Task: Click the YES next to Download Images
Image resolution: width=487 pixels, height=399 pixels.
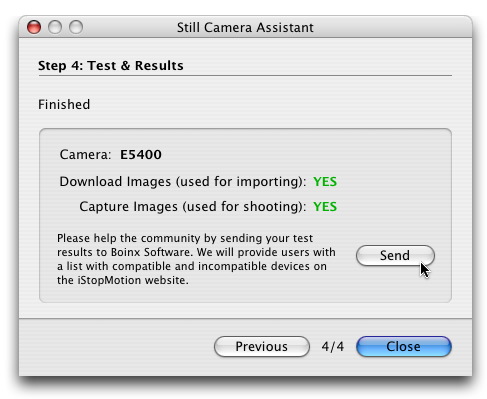Action: pos(325,182)
